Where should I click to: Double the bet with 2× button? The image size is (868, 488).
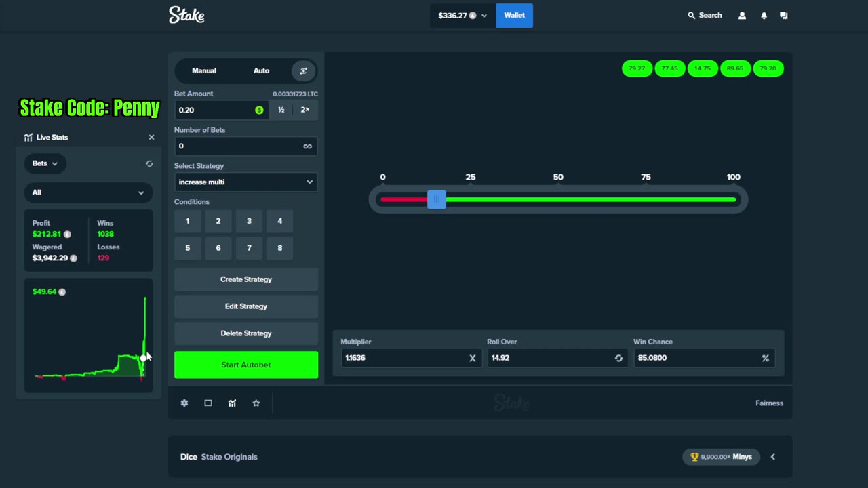305,110
